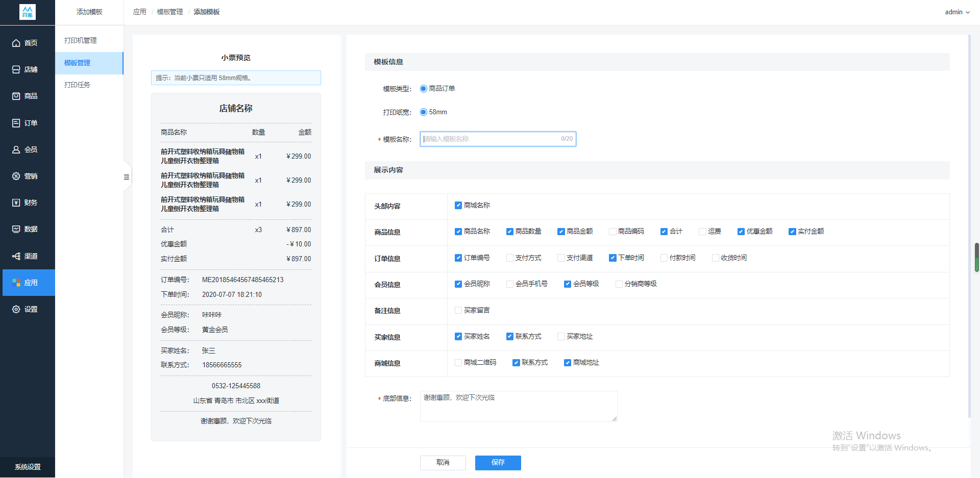Toggle 联系方式 in the 买家信息 row
Image resolution: width=980 pixels, height=478 pixels.
(510, 337)
